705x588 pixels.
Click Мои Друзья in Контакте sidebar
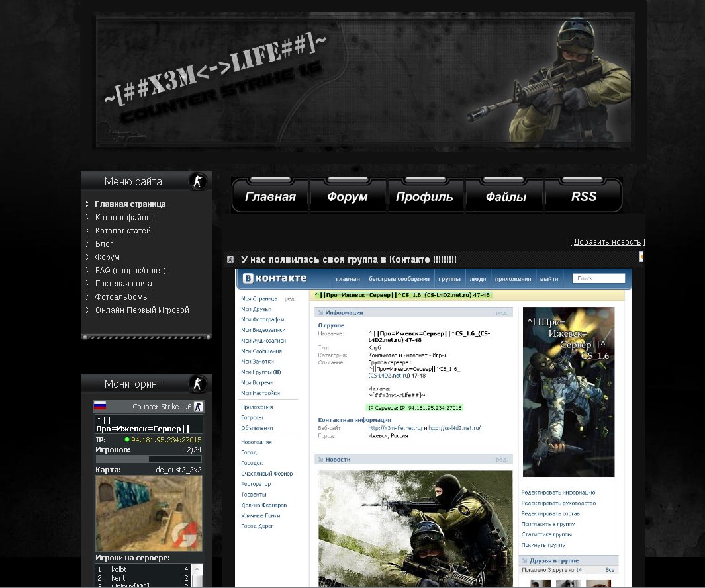[x=256, y=309]
